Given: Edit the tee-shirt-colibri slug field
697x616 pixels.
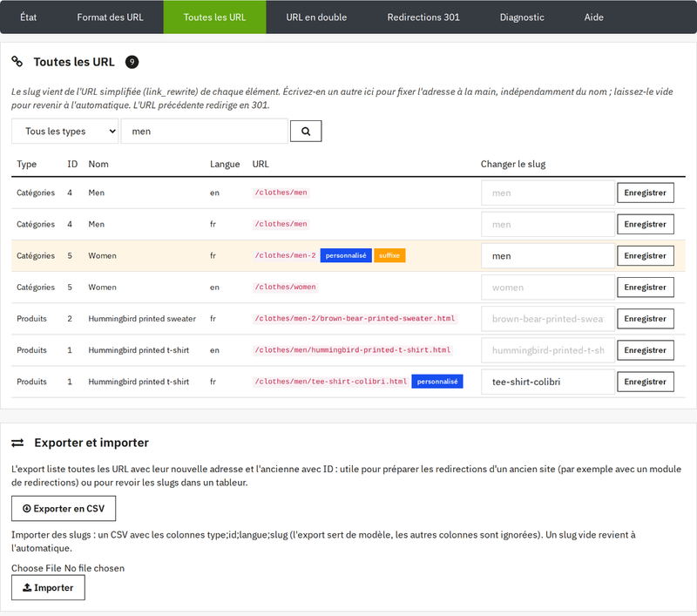Looking at the screenshot, I should coord(548,382).
